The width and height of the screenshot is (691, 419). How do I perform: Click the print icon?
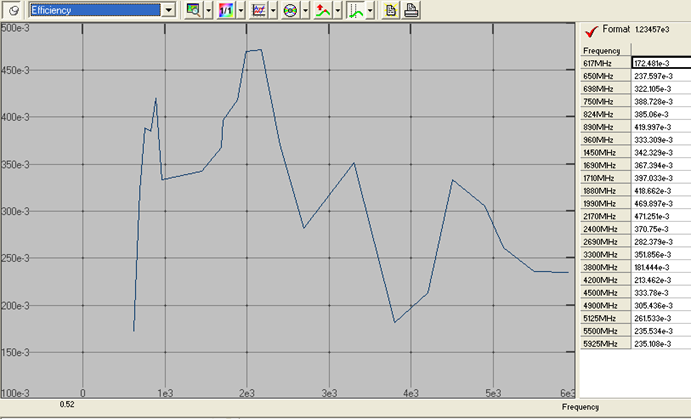(411, 10)
